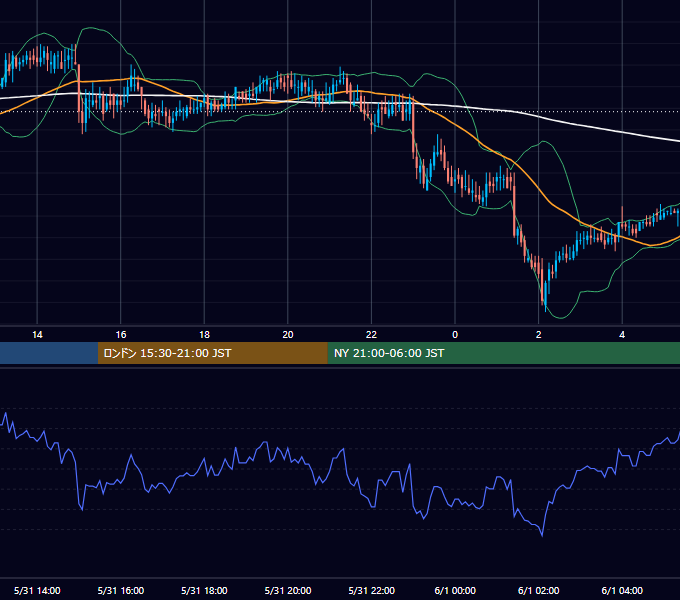
Task: Click the 5/31 18:00 date label
Action: pyautogui.click(x=204, y=590)
